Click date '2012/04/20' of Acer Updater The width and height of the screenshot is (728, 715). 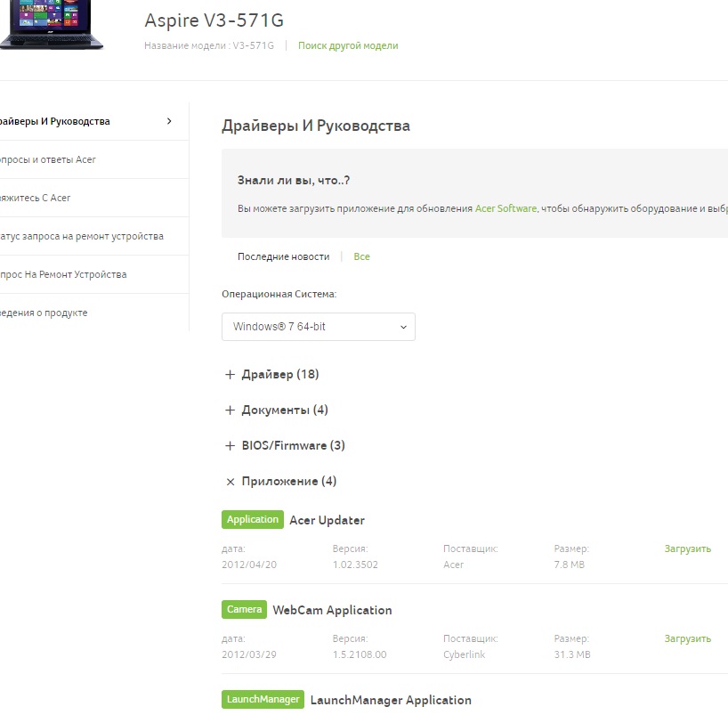tap(249, 565)
